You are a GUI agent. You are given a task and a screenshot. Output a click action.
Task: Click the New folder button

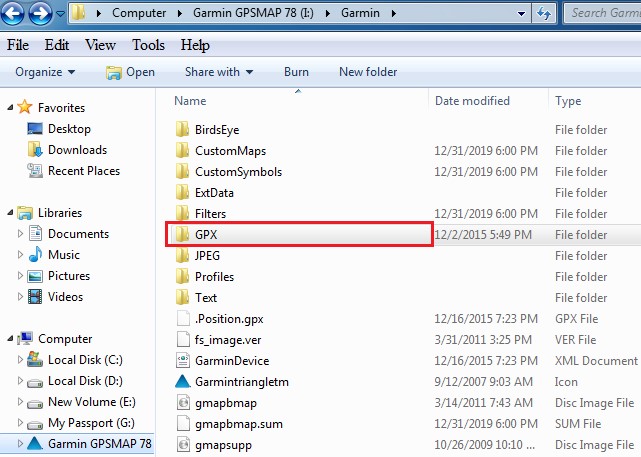(368, 72)
